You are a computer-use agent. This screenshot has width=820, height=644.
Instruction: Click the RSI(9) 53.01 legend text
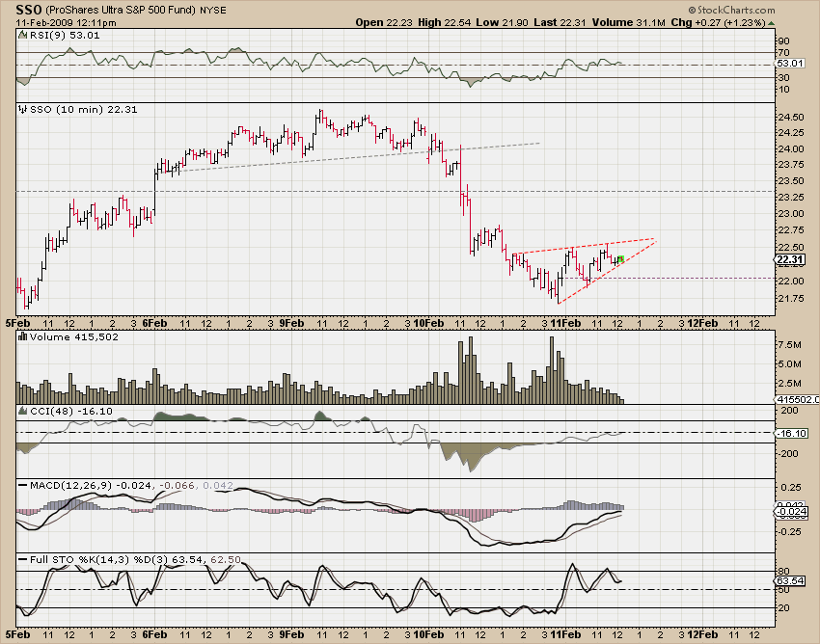65,35
